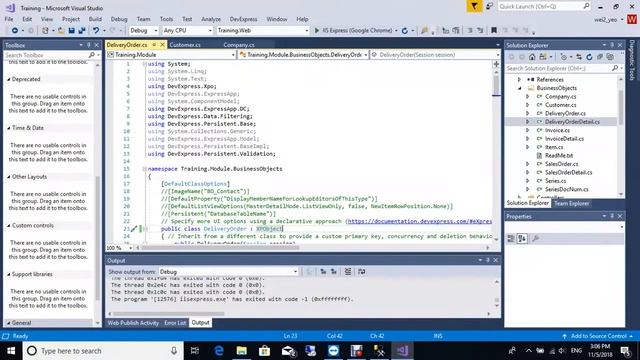Collapse the BusinessObjects folder
640x360 pixels.
point(520,88)
